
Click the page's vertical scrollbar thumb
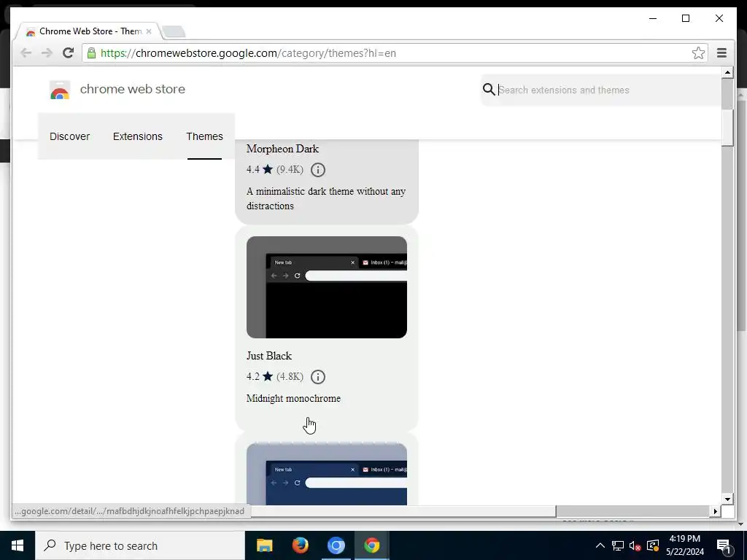click(727, 128)
